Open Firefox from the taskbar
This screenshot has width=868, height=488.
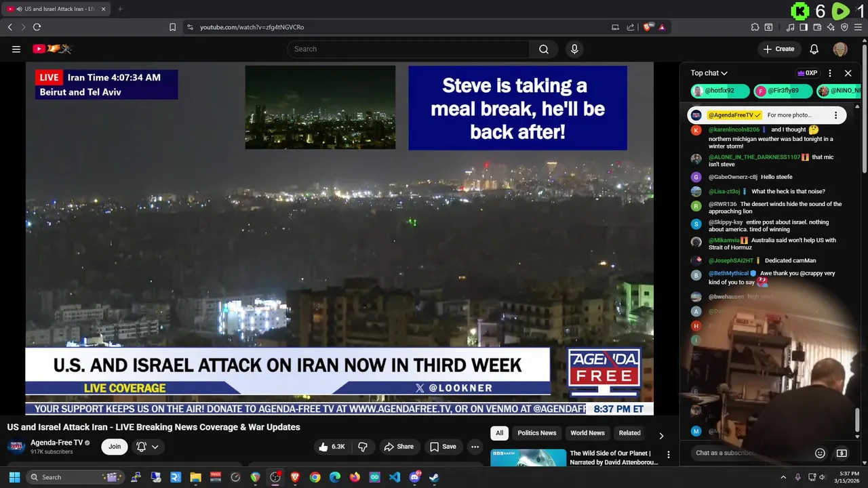coord(355,477)
